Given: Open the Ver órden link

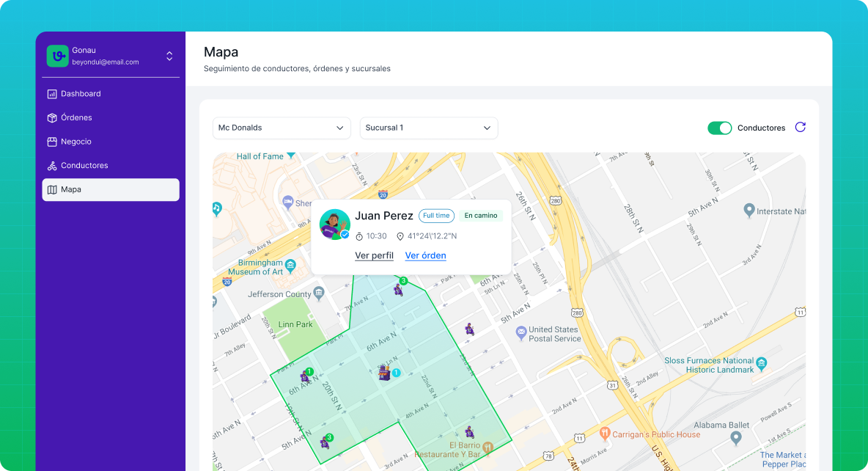Looking at the screenshot, I should point(426,255).
